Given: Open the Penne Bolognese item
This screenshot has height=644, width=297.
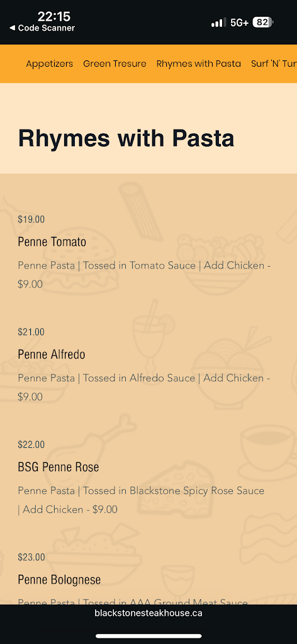Looking at the screenshot, I should tap(59, 579).
